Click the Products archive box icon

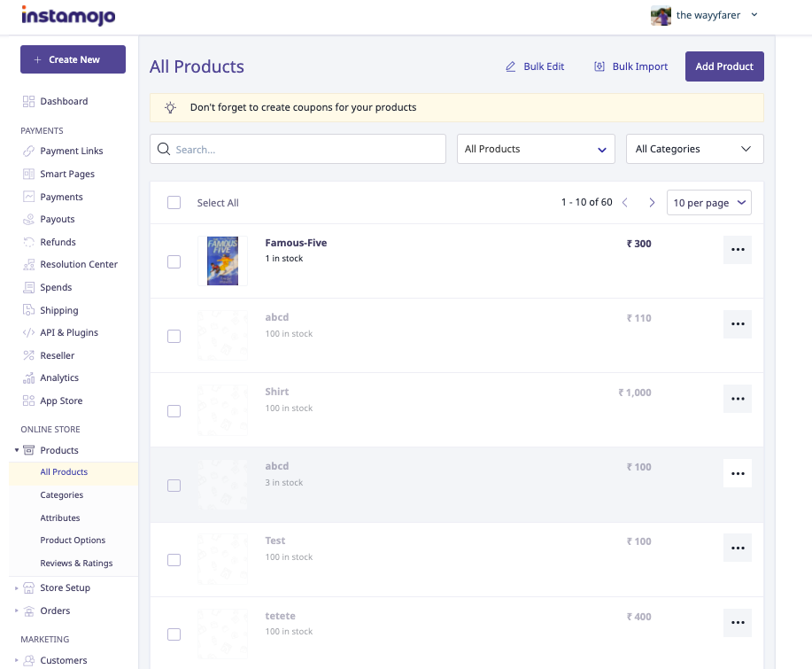[28, 450]
